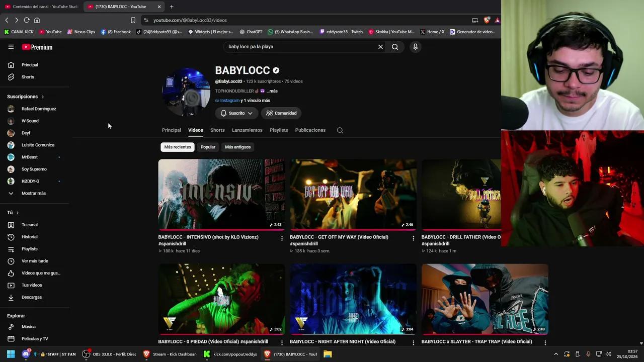The width and height of the screenshot is (644, 362).
Task: Switch to channel Playlists tab
Action: [x=279, y=130]
